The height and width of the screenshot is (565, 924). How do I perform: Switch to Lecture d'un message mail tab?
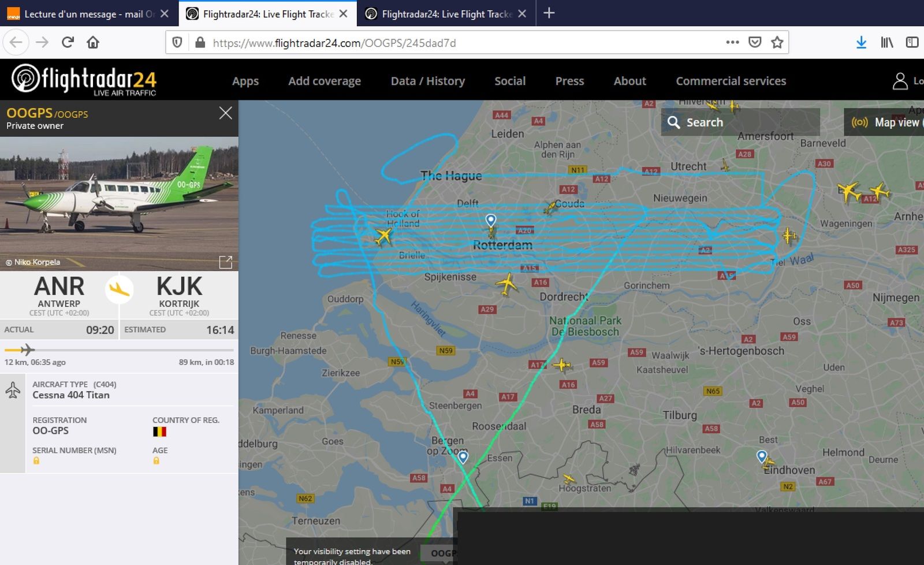click(x=90, y=13)
